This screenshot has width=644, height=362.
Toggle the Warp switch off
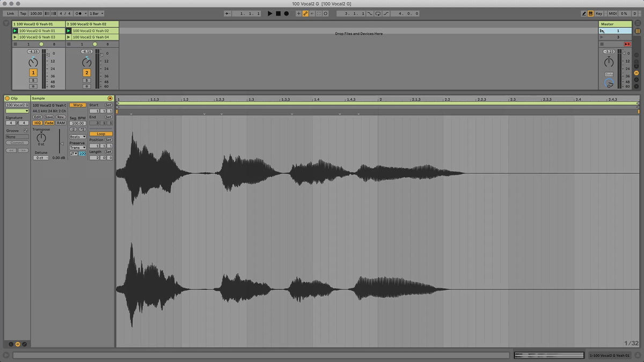click(x=78, y=105)
